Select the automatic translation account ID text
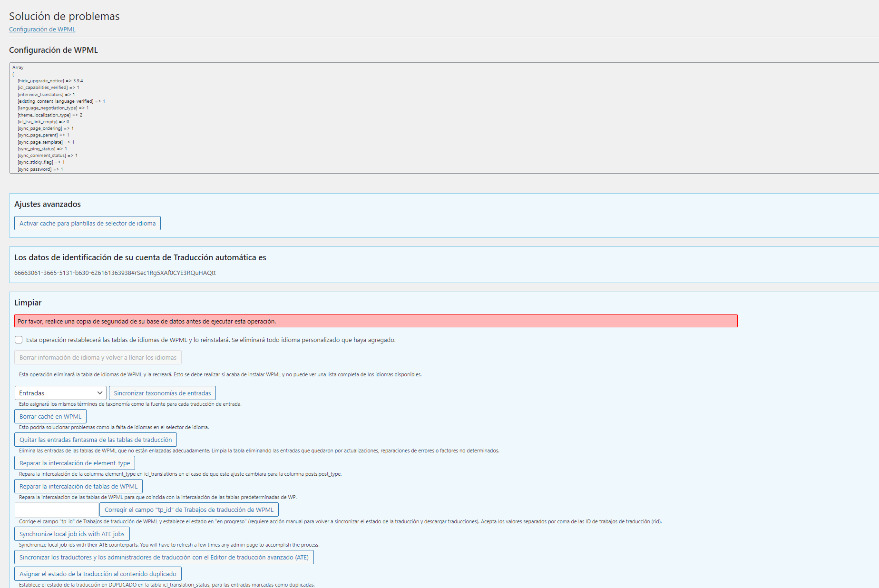This screenshot has width=879, height=588. pos(115,273)
